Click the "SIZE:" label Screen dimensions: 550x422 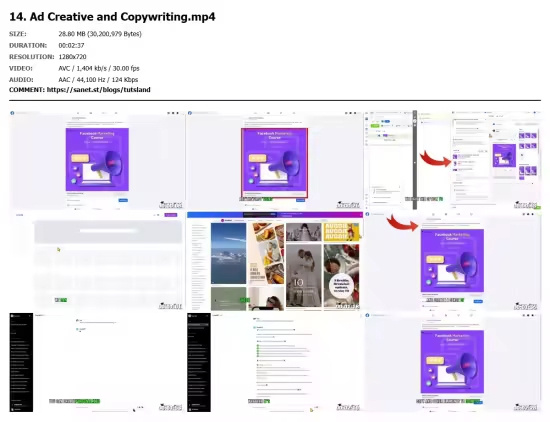[x=18, y=34]
